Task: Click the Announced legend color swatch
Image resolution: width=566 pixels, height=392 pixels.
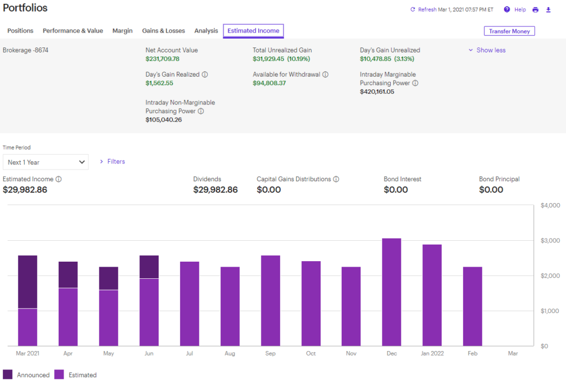Action: pos(8,375)
